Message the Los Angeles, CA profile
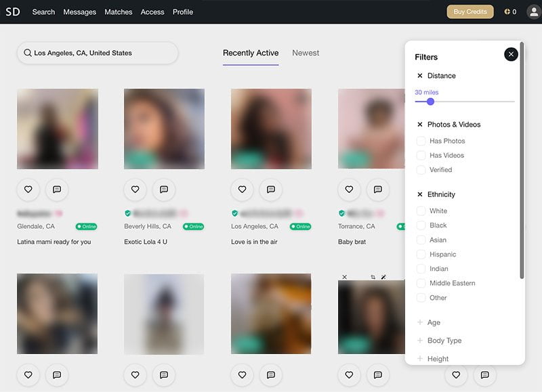Viewport: 542px width, 392px height. click(x=271, y=190)
